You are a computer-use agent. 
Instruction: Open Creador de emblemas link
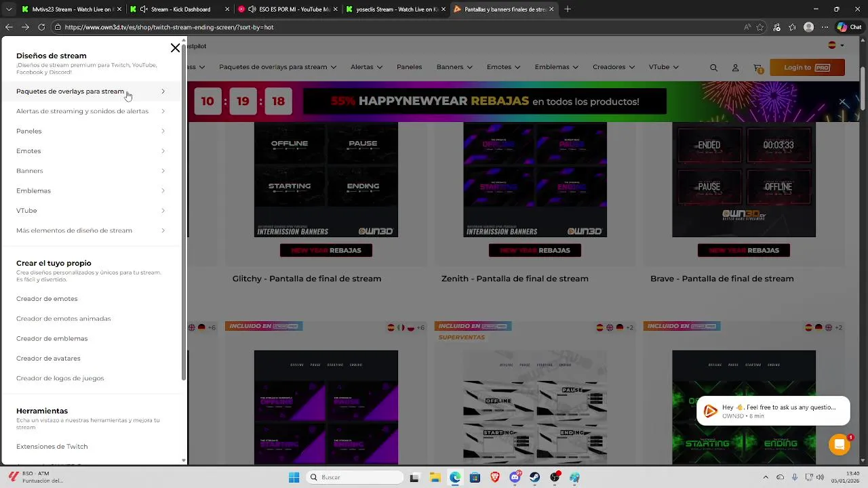pos(52,338)
